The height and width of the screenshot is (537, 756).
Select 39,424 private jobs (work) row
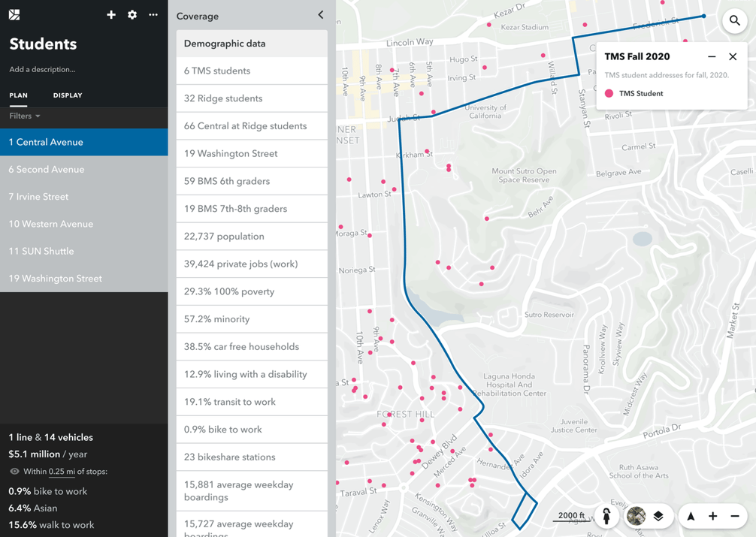(252, 264)
